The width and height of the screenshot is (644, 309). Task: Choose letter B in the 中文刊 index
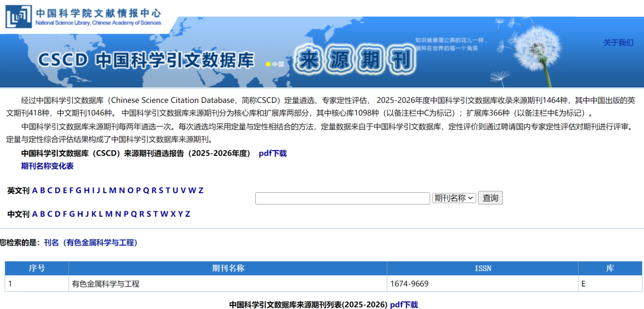(43, 214)
